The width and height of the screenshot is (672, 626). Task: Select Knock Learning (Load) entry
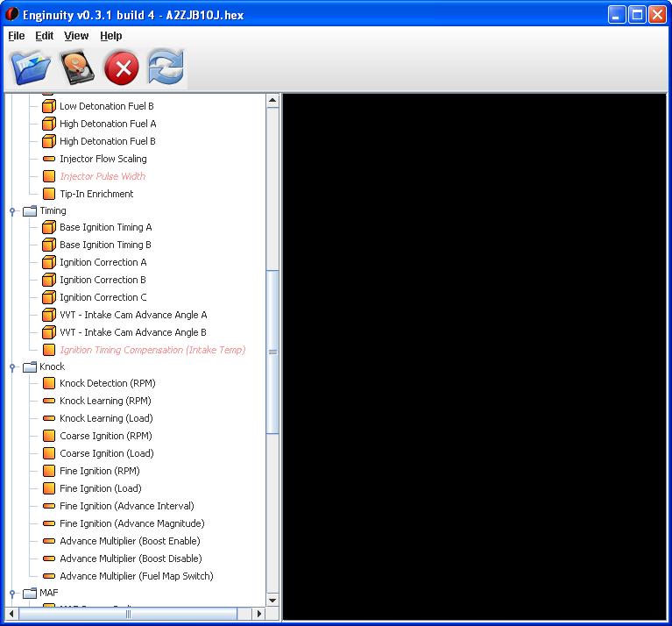click(106, 418)
